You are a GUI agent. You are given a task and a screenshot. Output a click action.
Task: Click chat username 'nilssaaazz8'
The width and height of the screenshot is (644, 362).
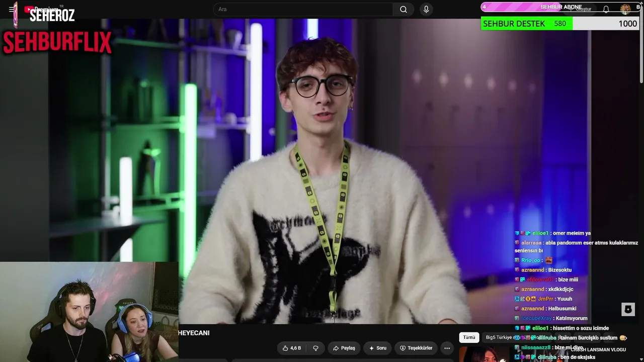pyautogui.click(x=536, y=347)
